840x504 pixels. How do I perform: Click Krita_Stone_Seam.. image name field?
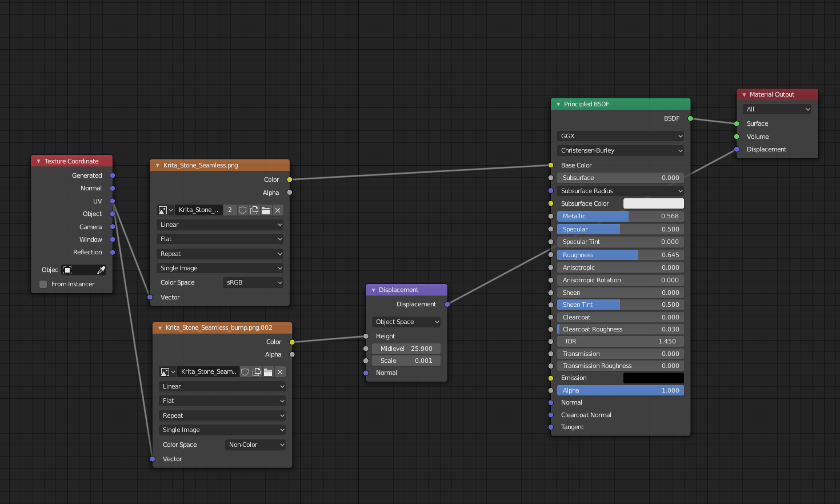209,372
